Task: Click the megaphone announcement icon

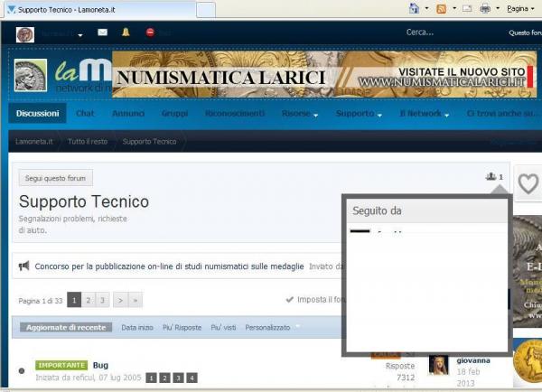Action: [23, 266]
